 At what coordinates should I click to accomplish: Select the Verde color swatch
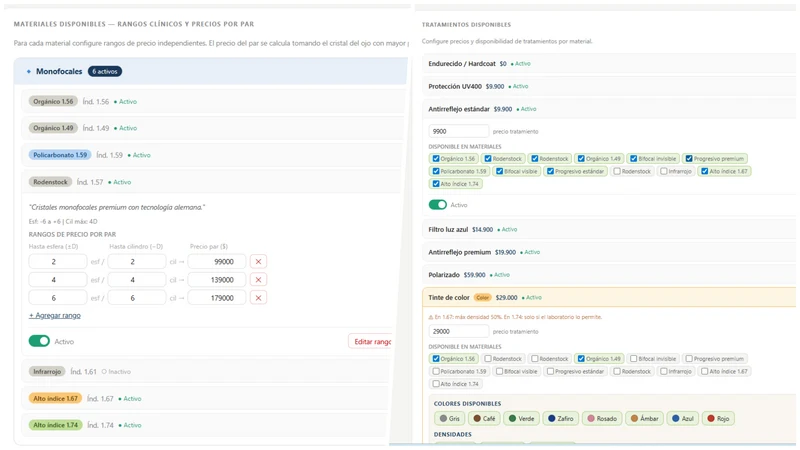tap(521, 418)
